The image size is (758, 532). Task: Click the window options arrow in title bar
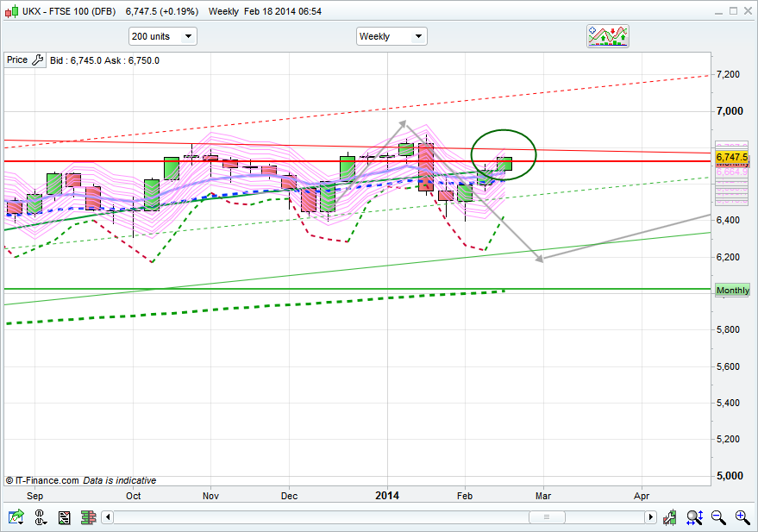[716, 11]
